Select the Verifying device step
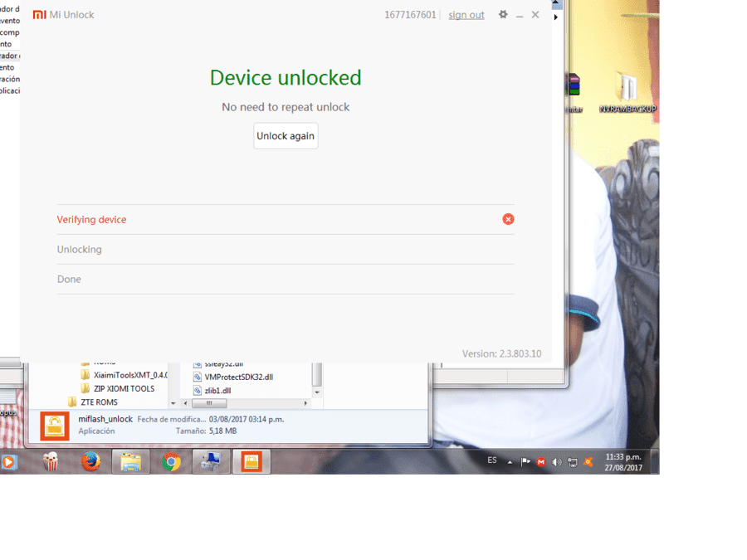This screenshot has height=560, width=747. [286, 220]
